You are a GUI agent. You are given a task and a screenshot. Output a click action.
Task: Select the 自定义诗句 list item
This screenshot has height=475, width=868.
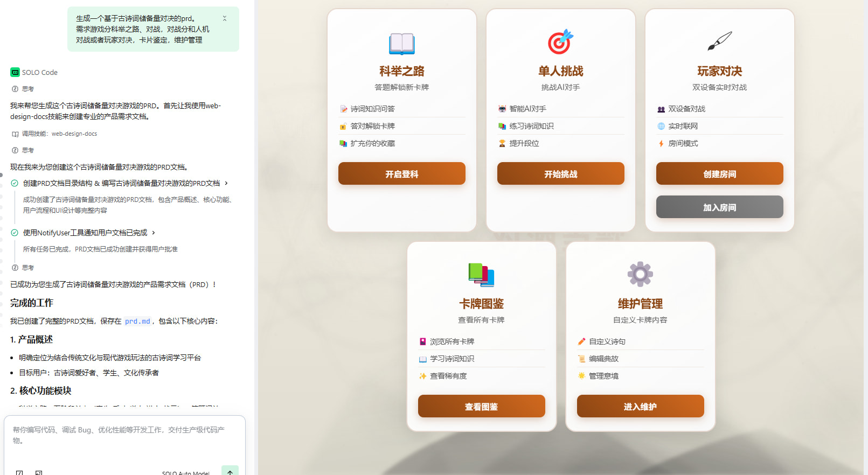click(x=607, y=341)
